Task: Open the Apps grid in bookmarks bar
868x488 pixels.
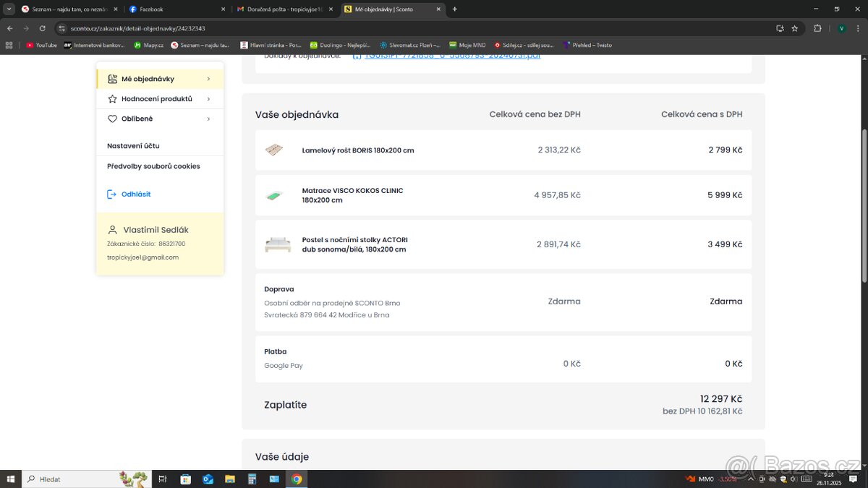Action: pos(9,45)
